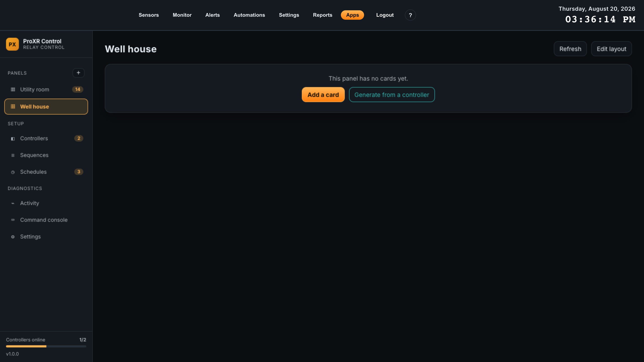The height and width of the screenshot is (362, 644).
Task: Click Logout in the top bar
Action: click(x=385, y=15)
